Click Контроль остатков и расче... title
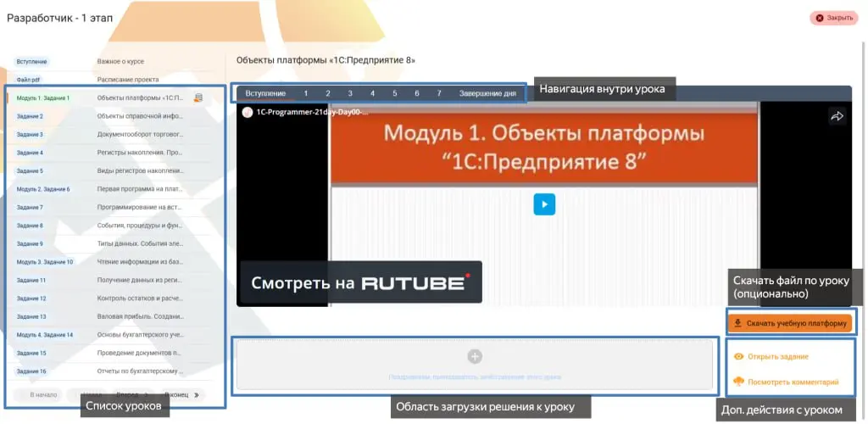 140,298
